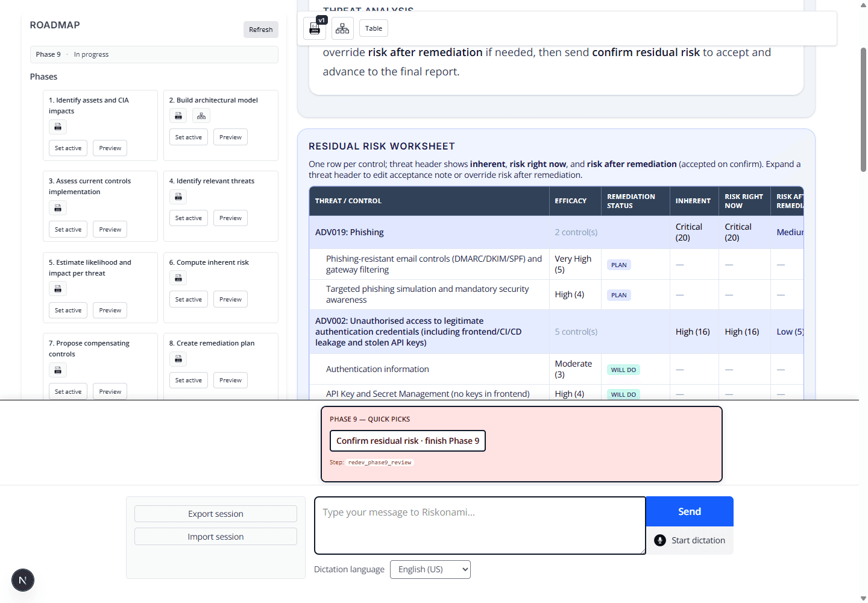868x603 pixels.
Task: Open JSON icon under Compute inherent risk
Action: 178,278
